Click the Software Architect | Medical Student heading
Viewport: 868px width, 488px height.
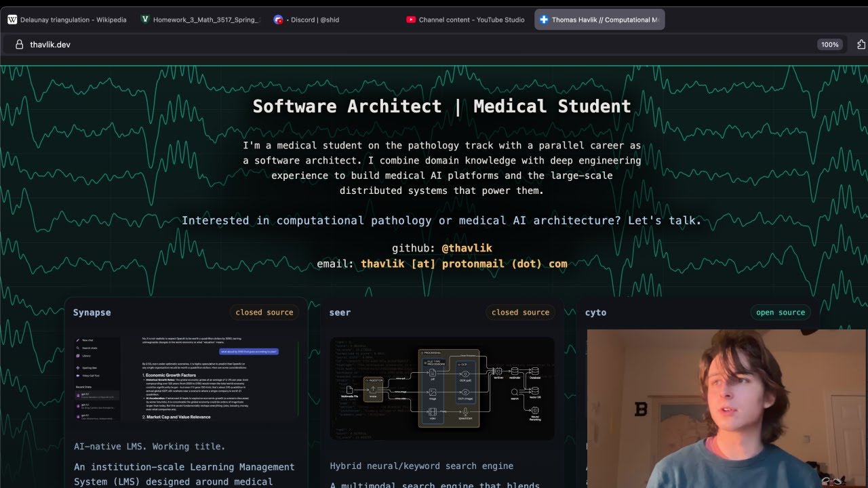coord(442,106)
